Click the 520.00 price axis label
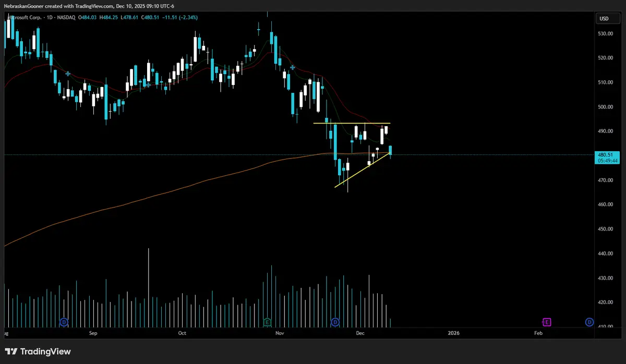The width and height of the screenshot is (626, 364). pos(606,58)
